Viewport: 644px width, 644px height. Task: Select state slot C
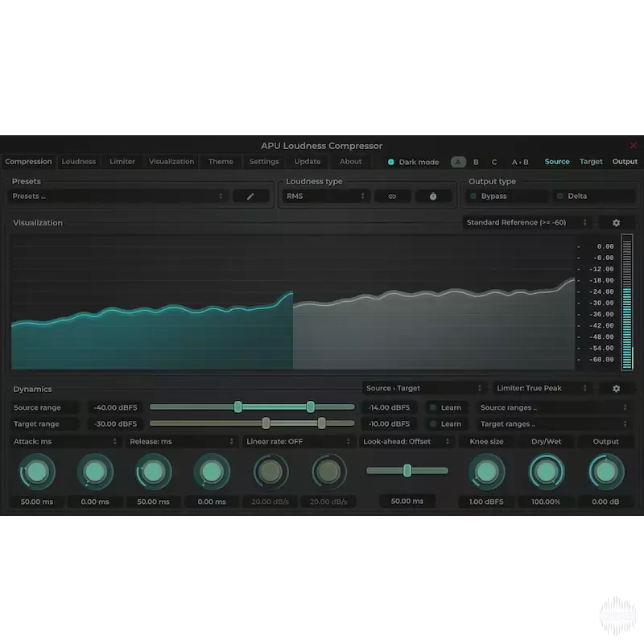pos(494,162)
